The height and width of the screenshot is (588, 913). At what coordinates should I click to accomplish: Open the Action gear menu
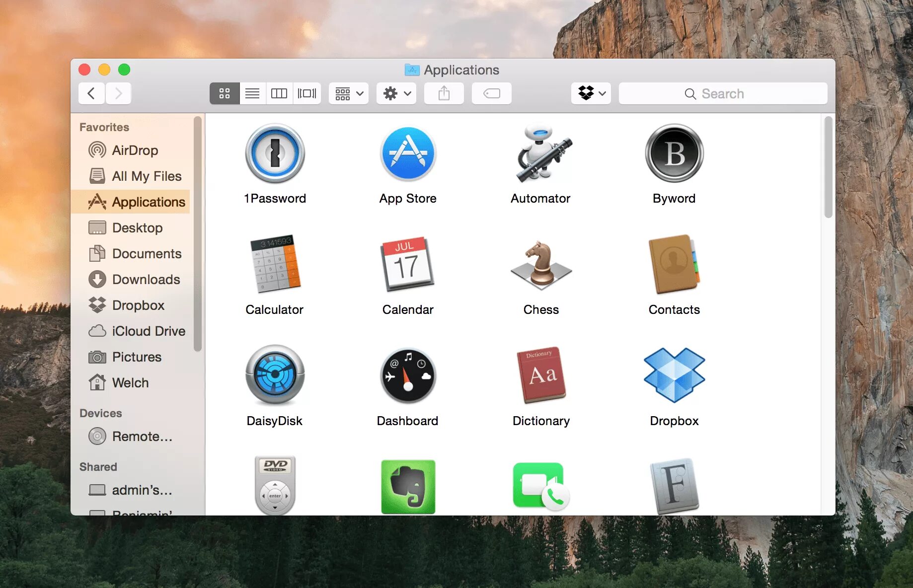pos(396,93)
